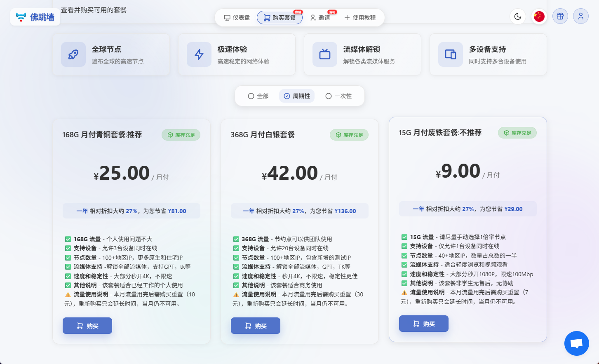Click the 368G 月付白银套餐 title

[263, 135]
